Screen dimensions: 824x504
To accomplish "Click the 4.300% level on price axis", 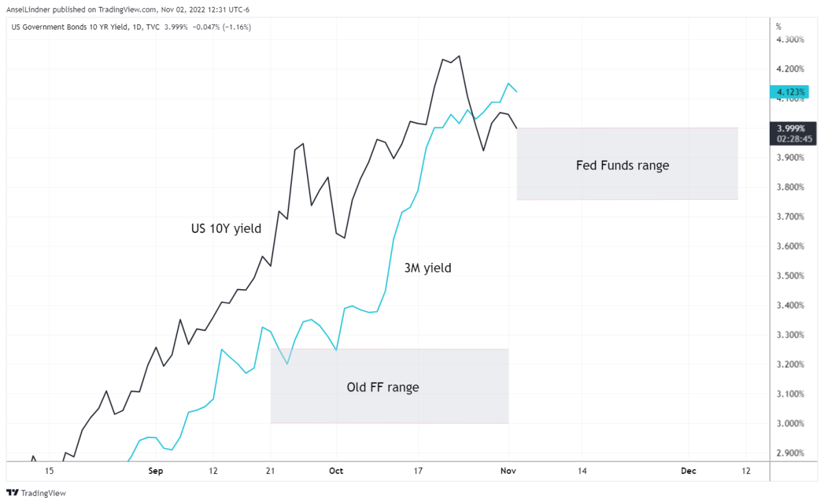I will [790, 40].
